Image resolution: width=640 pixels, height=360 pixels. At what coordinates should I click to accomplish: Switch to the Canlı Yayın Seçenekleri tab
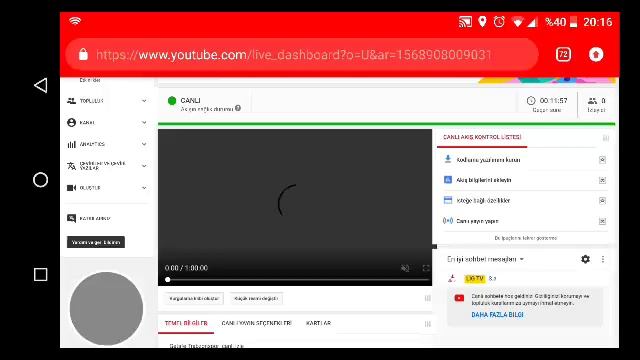(256, 323)
